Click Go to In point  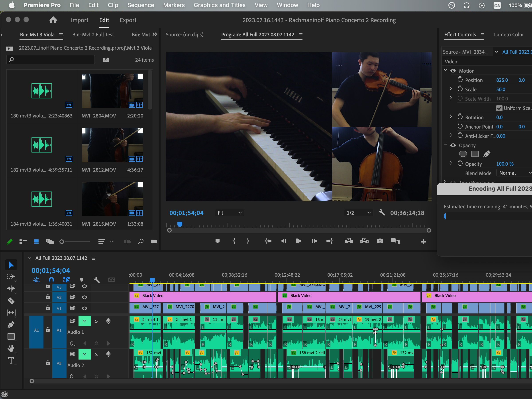click(268, 241)
